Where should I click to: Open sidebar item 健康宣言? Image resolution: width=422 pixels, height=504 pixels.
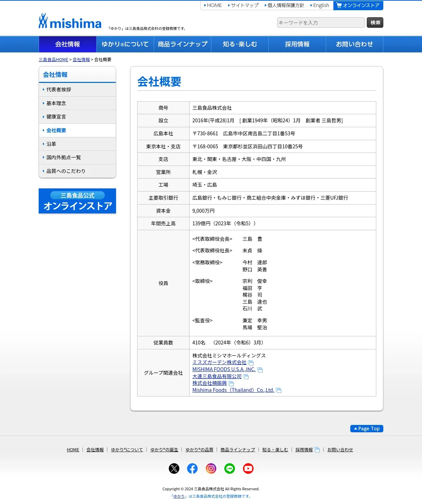(x=77, y=117)
